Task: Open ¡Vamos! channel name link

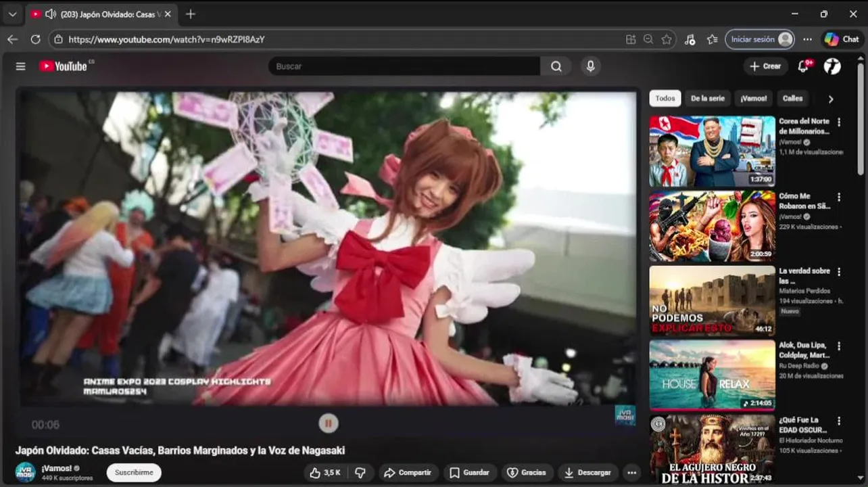Action: click(56, 468)
